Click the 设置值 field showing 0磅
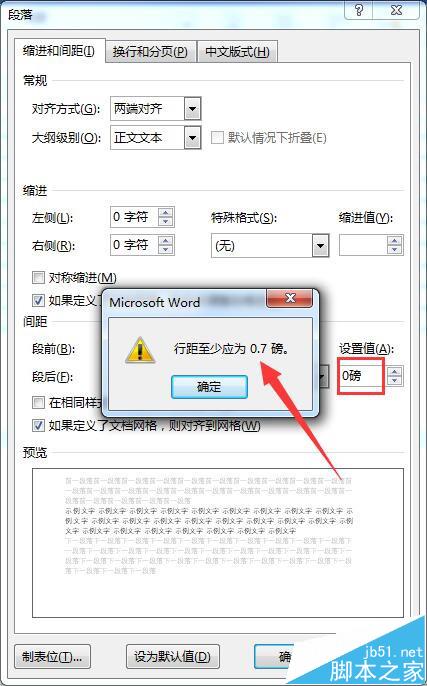 362,376
